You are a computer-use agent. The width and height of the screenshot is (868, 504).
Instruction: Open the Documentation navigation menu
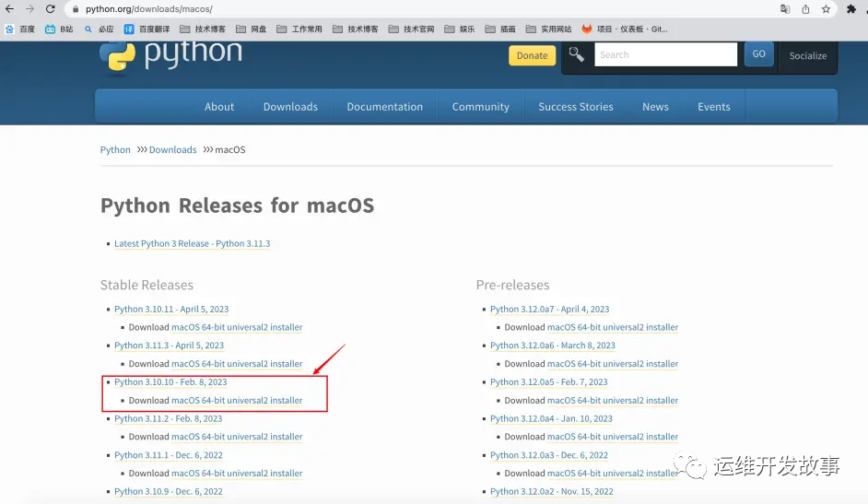pyautogui.click(x=385, y=106)
